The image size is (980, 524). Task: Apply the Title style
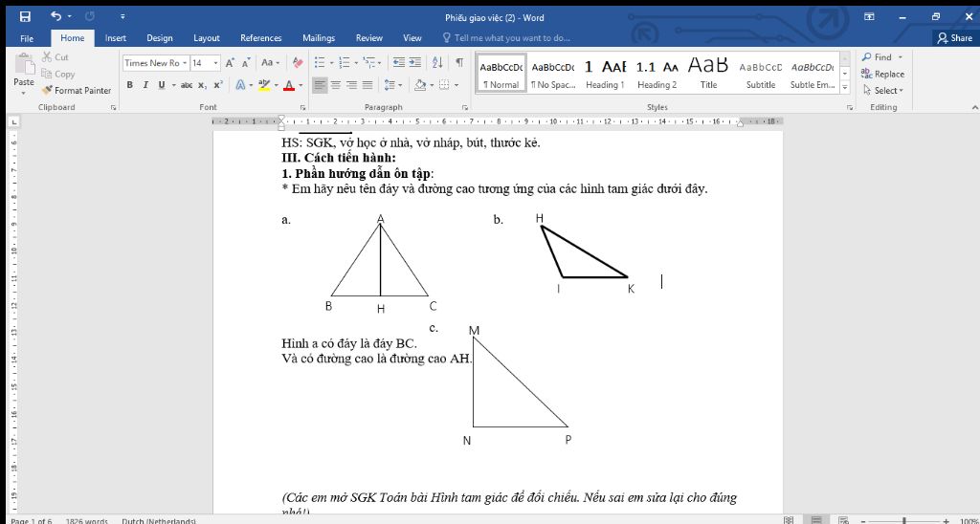point(709,73)
